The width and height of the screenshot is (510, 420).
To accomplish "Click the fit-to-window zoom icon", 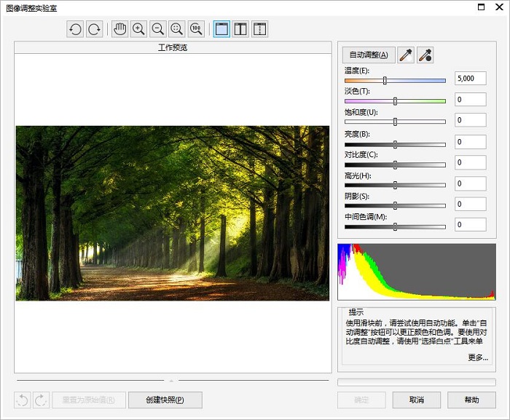I will pos(177,29).
